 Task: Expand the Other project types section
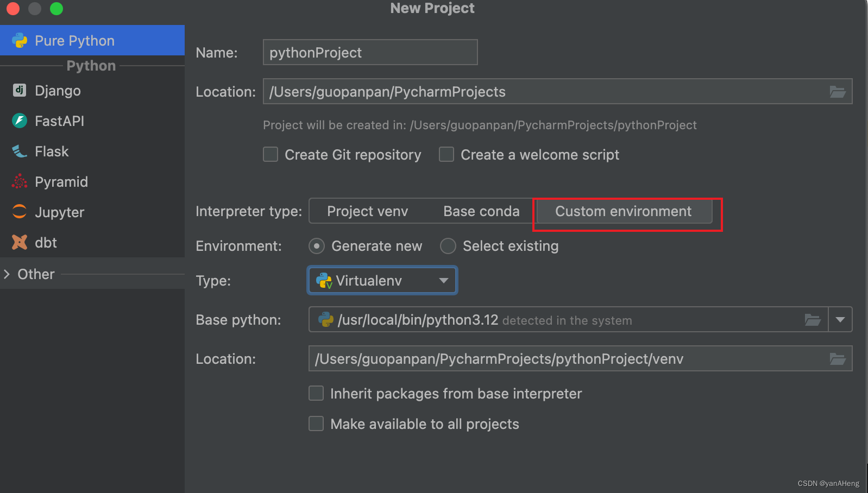[7, 274]
